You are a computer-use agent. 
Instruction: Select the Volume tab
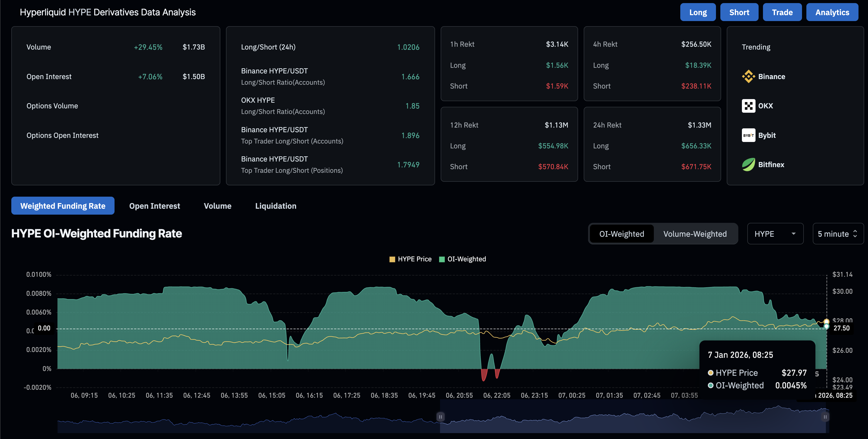(217, 206)
